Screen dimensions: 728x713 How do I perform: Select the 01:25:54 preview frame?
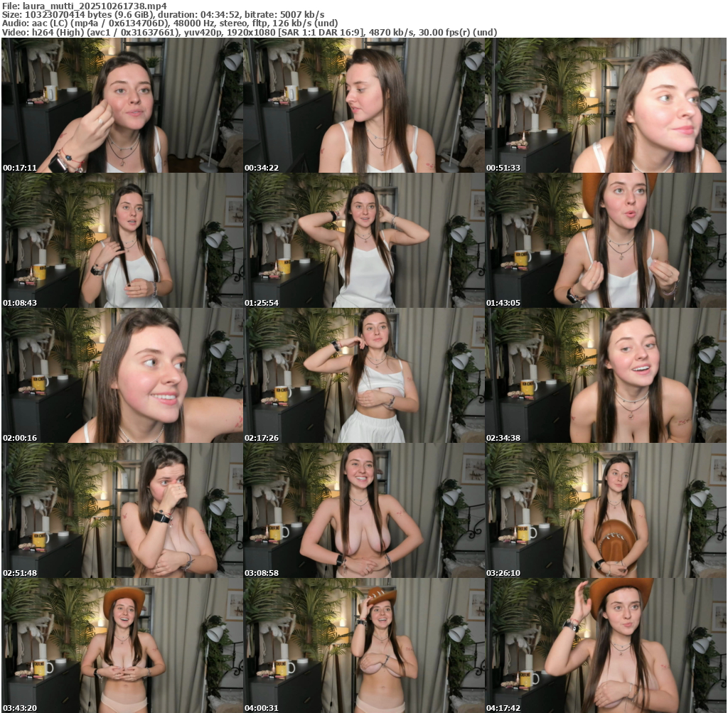[x=364, y=240]
